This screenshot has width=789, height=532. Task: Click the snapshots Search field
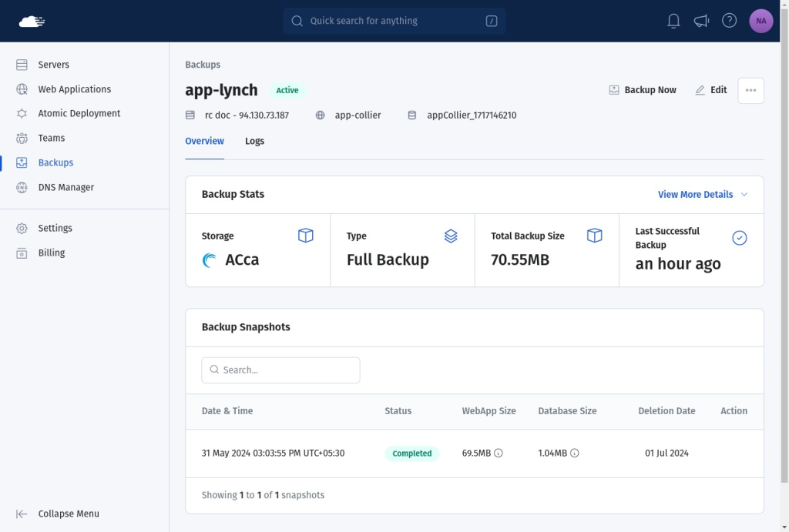click(280, 370)
